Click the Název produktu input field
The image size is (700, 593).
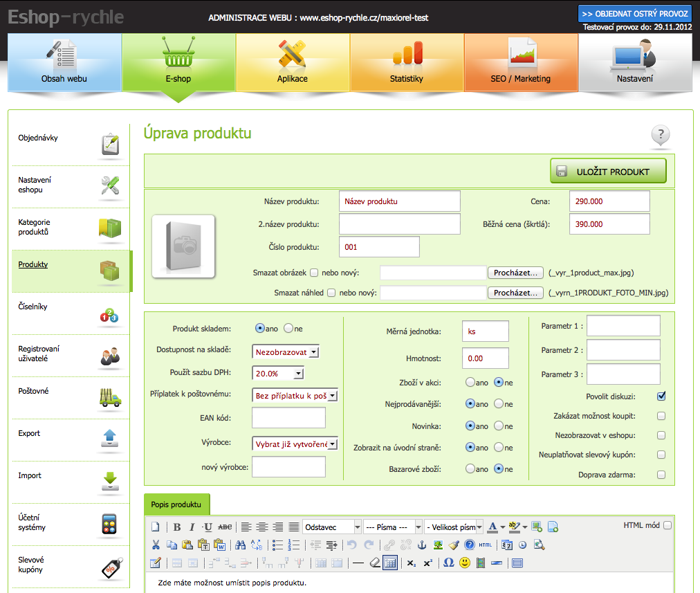tap(400, 201)
